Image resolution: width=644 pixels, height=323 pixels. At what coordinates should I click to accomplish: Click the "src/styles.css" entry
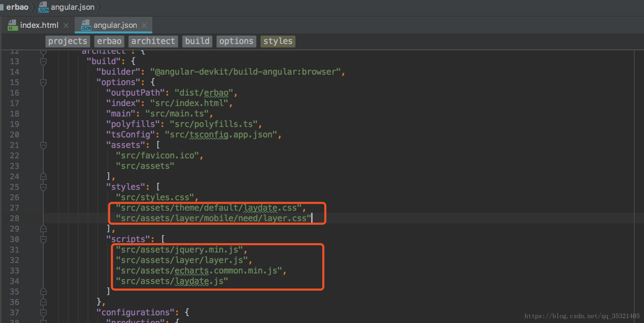point(155,197)
